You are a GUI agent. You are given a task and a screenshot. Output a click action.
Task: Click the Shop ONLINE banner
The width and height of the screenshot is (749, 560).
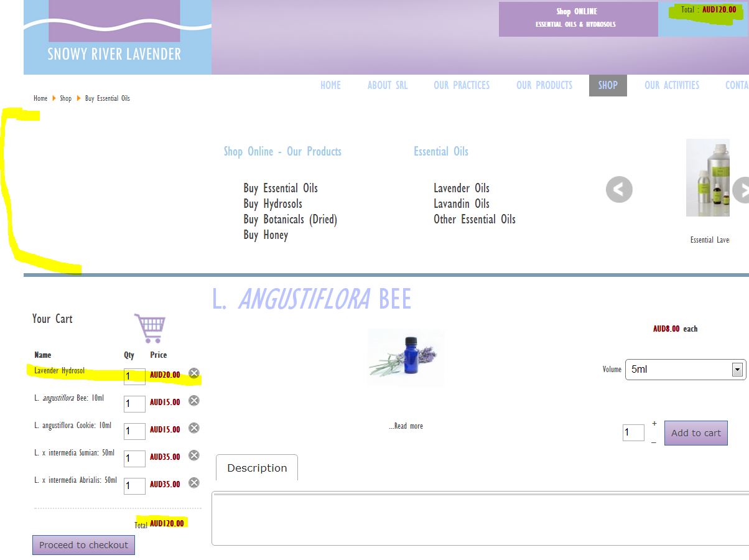point(578,19)
